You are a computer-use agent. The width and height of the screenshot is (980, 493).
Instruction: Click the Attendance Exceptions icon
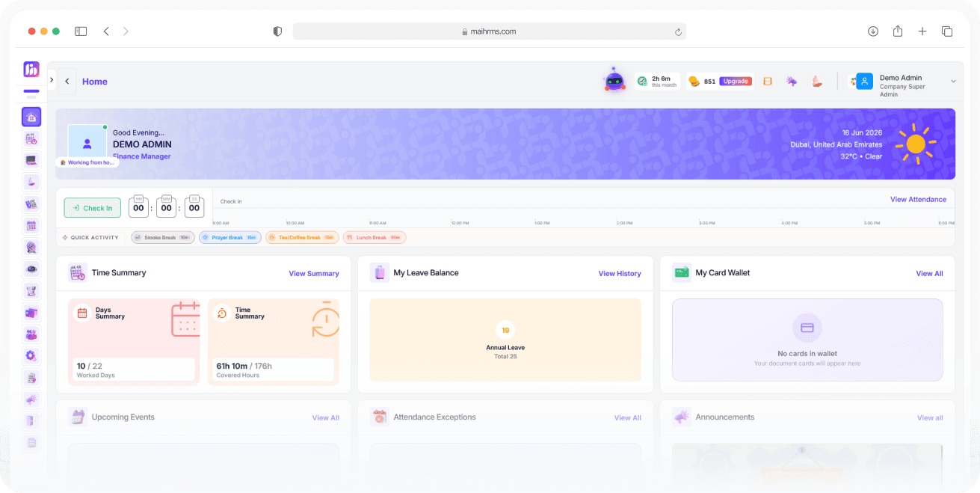(x=380, y=417)
